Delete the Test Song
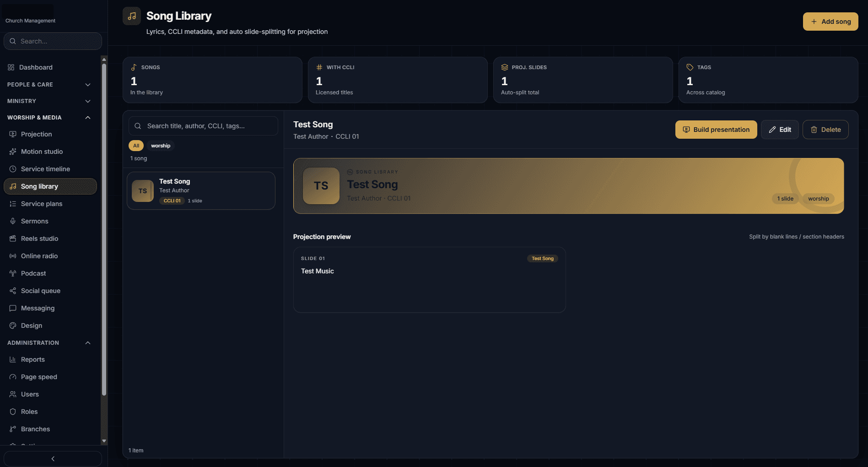The image size is (868, 467). 825,130
